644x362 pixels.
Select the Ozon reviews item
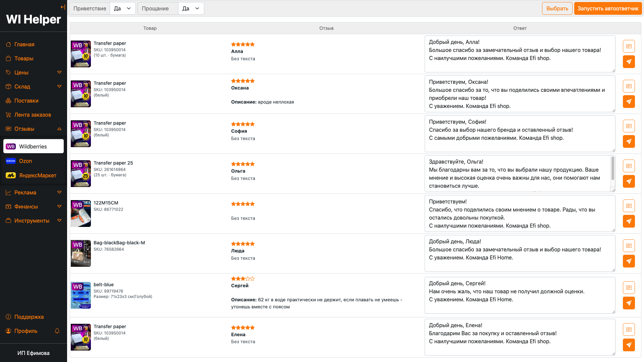tap(25, 161)
